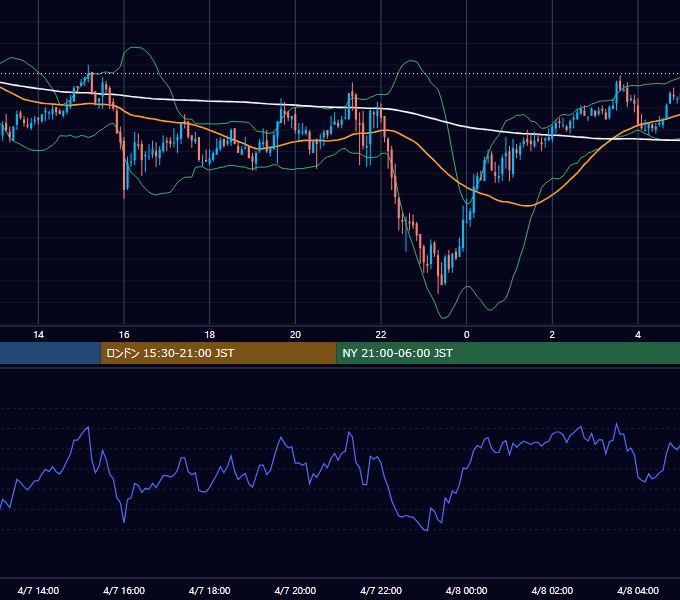
Task: Click the '22' hour label on price chart axis
Action: [x=381, y=335]
